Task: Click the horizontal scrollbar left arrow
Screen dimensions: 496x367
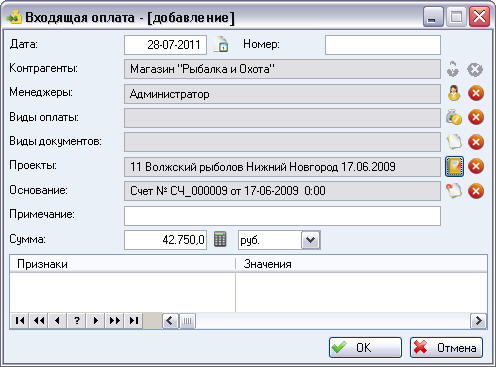Action: pyautogui.click(x=170, y=321)
